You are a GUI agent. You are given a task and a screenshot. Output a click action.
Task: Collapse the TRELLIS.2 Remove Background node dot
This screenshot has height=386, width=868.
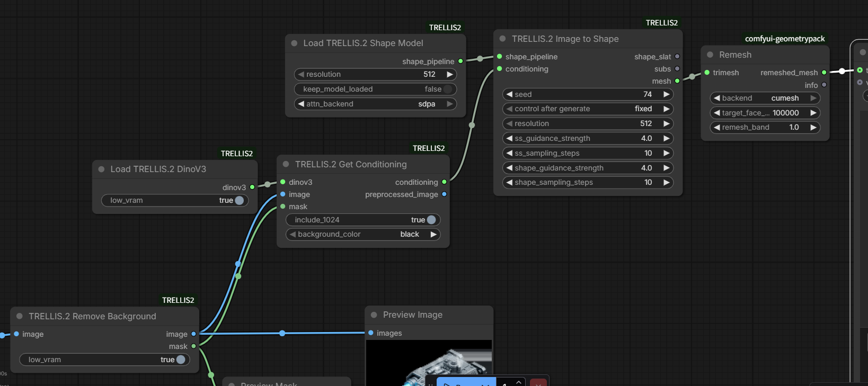coord(20,316)
